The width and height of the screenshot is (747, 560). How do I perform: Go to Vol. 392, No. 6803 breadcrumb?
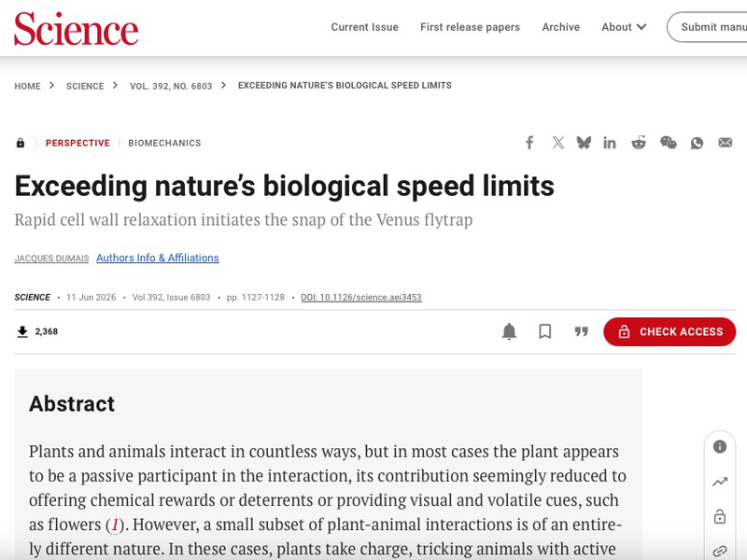coord(171,86)
